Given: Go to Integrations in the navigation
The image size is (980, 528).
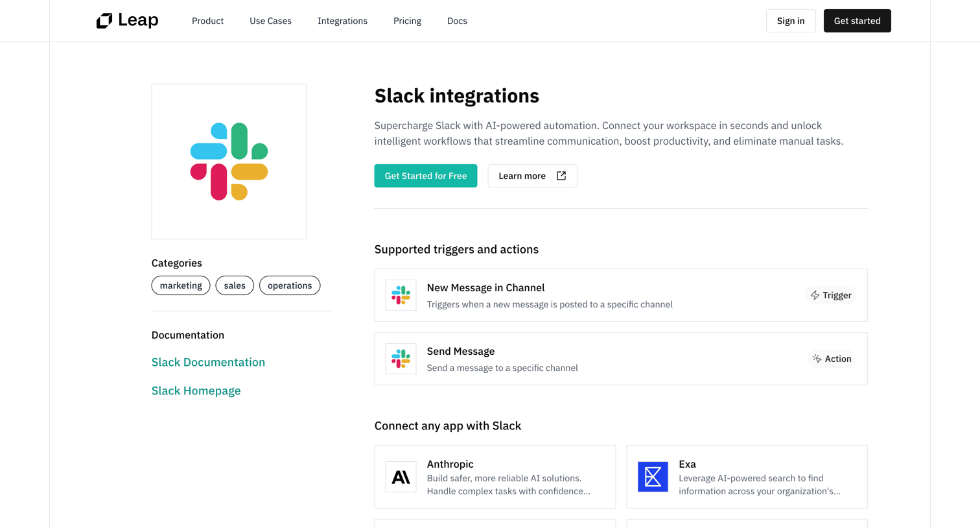Looking at the screenshot, I should [342, 21].
